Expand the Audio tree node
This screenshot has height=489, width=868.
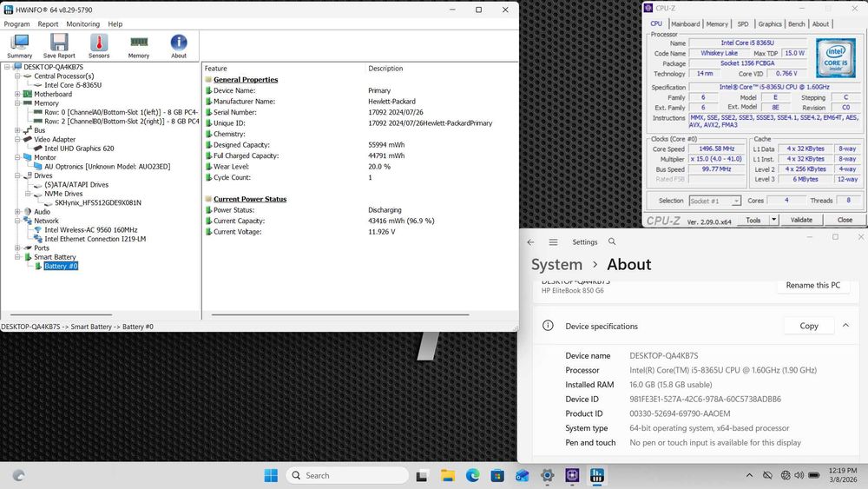[17, 212]
